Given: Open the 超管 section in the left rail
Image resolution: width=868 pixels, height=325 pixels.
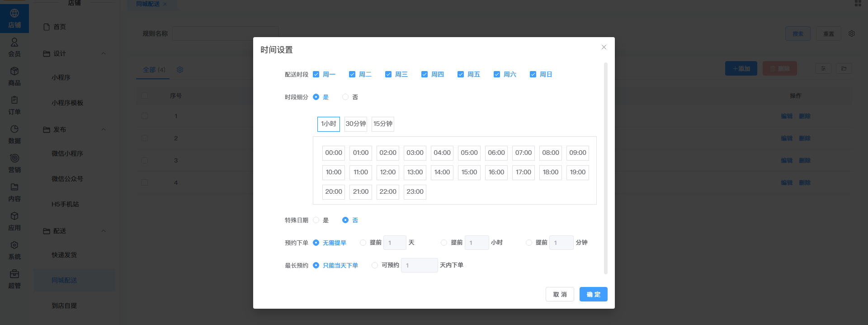Looking at the screenshot, I should coord(14,279).
